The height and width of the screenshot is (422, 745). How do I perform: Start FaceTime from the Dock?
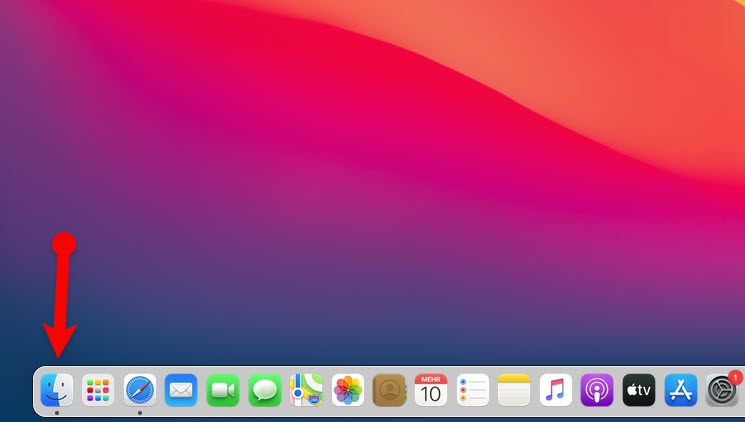point(223,390)
